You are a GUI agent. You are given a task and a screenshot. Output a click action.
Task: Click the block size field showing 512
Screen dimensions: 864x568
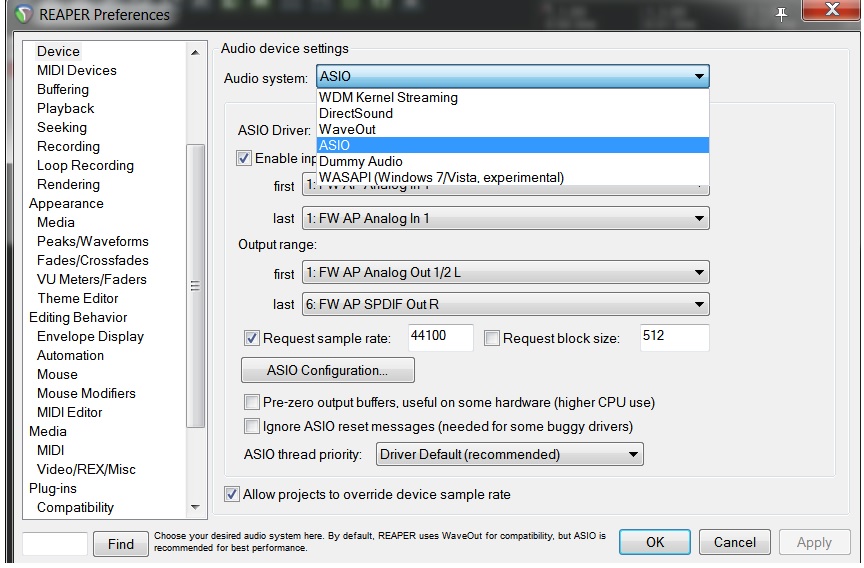[674, 337]
